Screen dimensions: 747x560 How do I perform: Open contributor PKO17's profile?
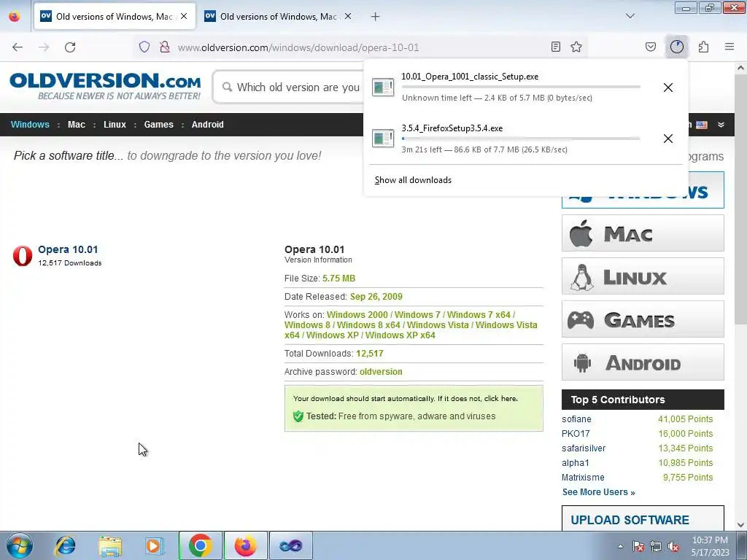pyautogui.click(x=576, y=434)
